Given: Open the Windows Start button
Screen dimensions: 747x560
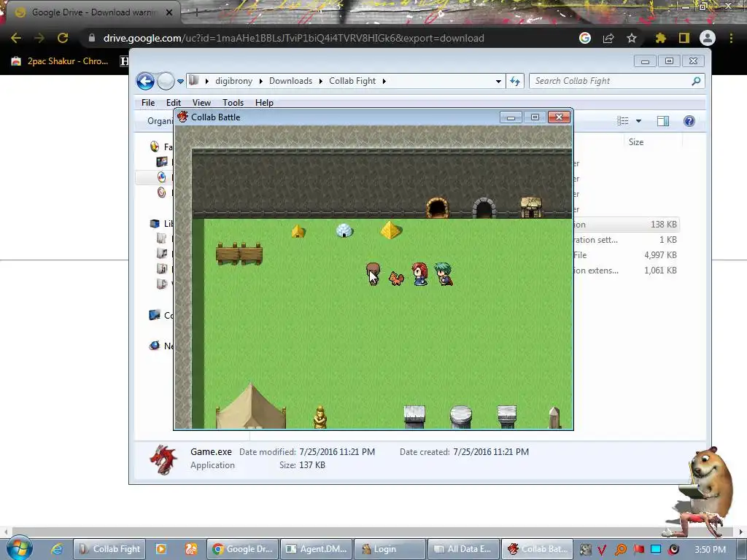Looking at the screenshot, I should 20,548.
